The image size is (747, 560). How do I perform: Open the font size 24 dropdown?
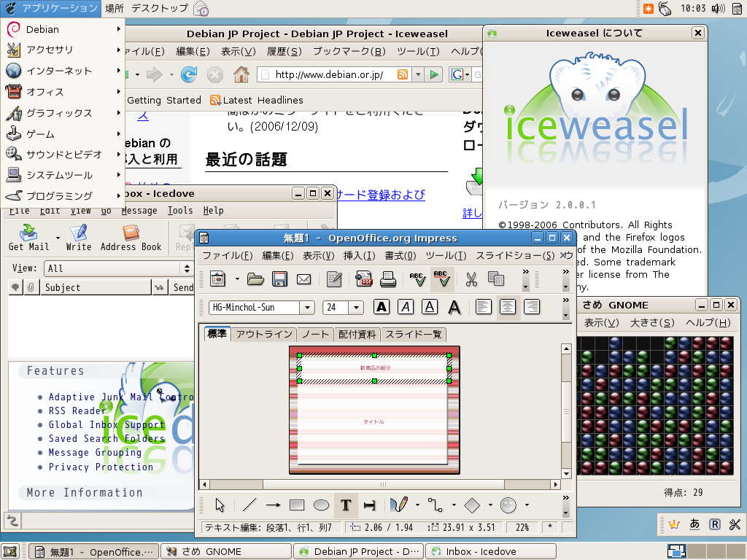356,308
